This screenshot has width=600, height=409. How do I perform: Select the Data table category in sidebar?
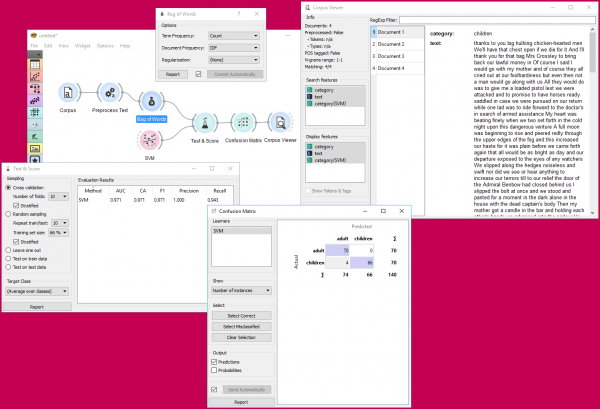35,65
